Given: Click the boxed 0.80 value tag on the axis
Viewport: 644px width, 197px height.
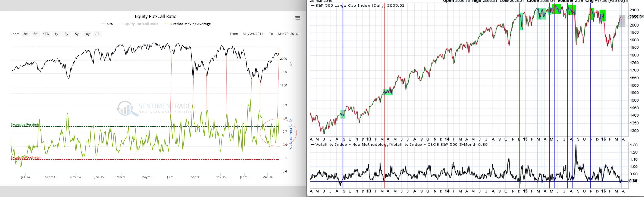Looking at the screenshot, I should coord(633,181).
